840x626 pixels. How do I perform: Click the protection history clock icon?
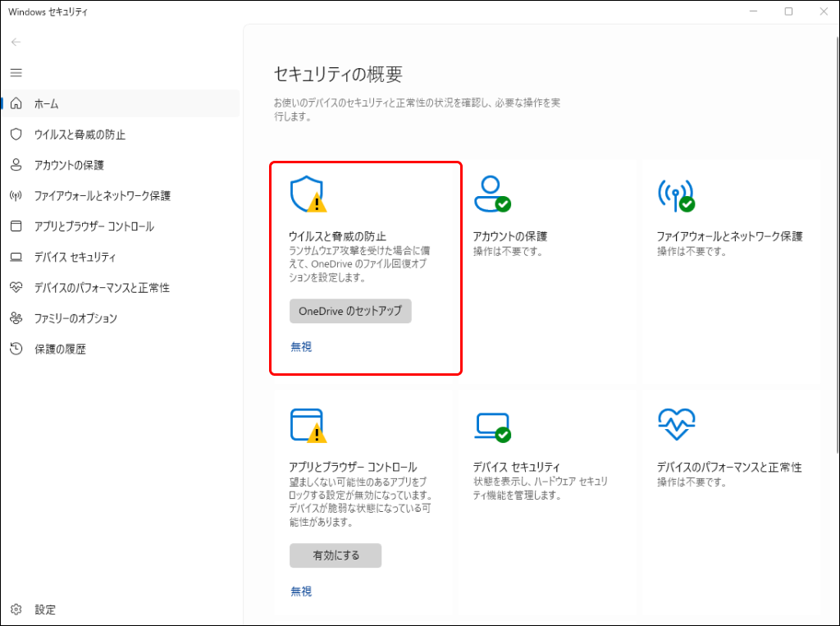click(x=16, y=349)
